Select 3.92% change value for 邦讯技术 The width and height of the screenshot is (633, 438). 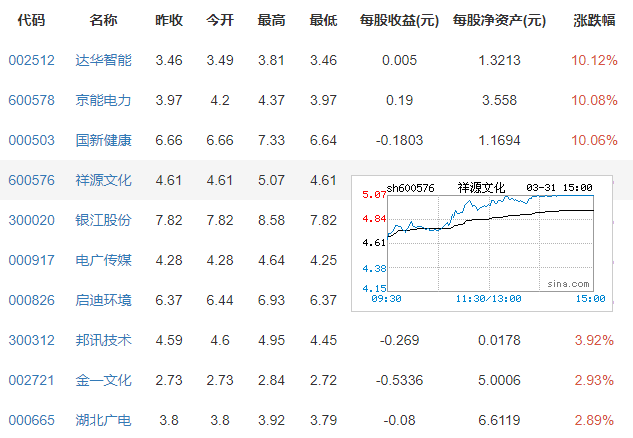pos(594,340)
